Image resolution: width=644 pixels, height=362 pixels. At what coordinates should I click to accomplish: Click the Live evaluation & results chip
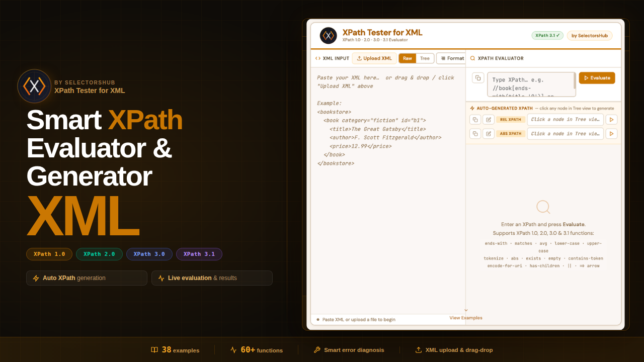(x=212, y=278)
